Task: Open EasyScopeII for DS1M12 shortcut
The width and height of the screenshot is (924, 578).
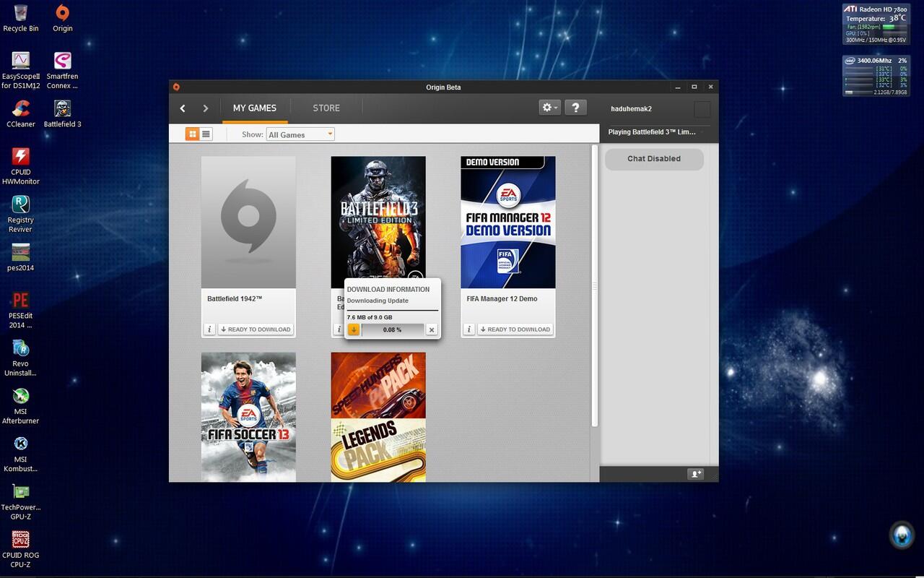Action: click(x=21, y=70)
